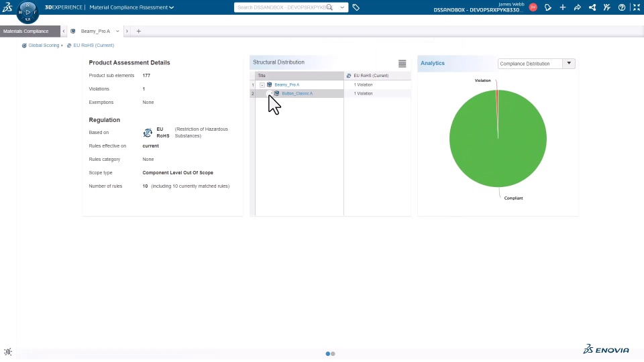The height and width of the screenshot is (362, 644).
Task: Click Product sub elements value 177
Action: pyautogui.click(x=146, y=76)
